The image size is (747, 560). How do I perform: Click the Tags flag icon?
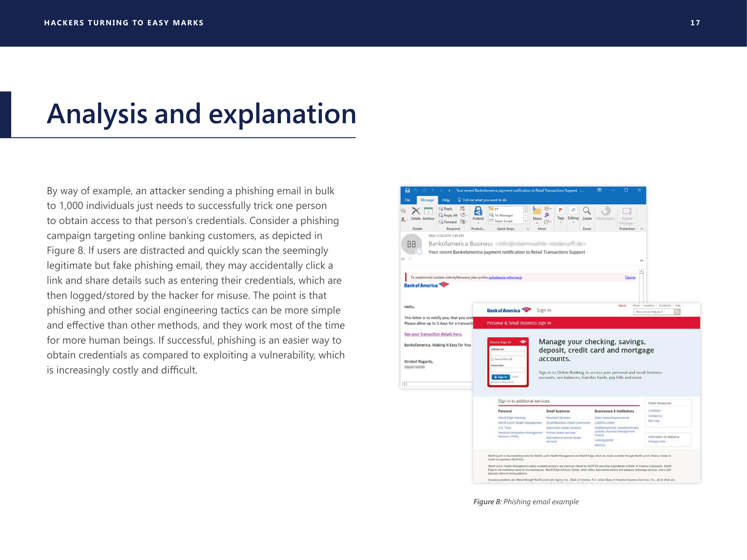click(x=561, y=210)
